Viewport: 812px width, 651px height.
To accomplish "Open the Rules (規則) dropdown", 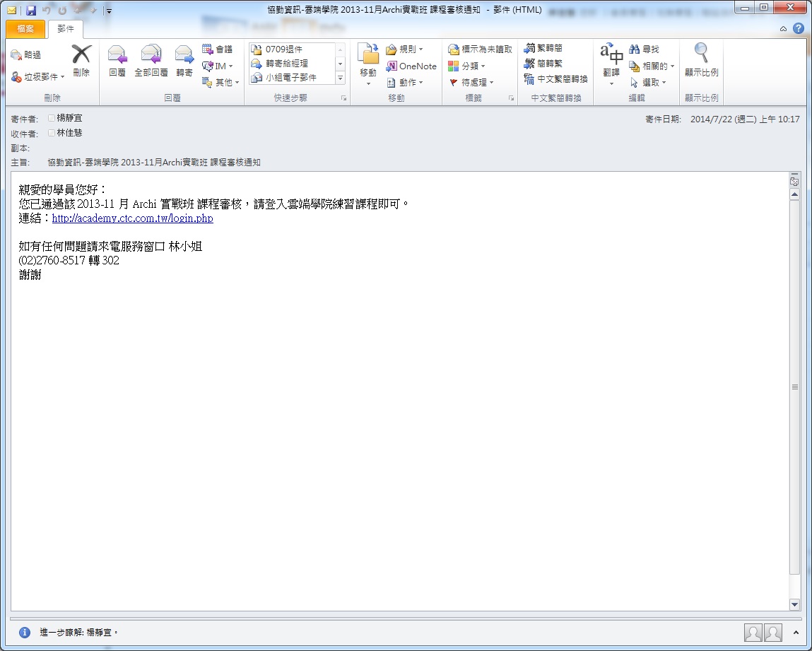I will (405, 49).
